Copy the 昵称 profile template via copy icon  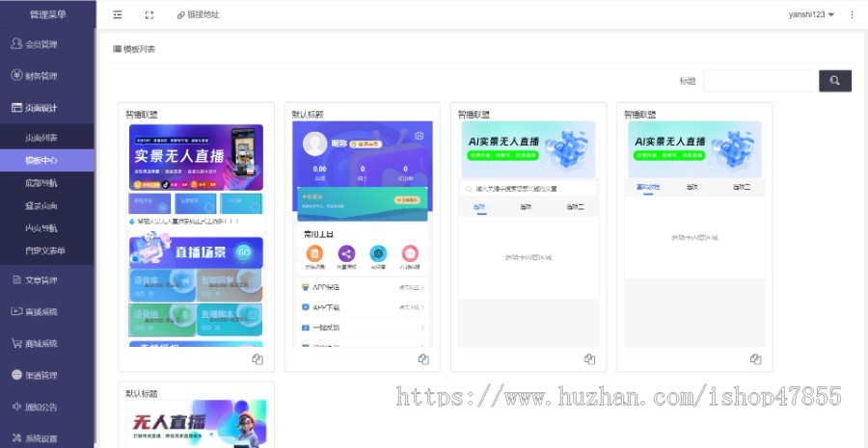point(423,359)
